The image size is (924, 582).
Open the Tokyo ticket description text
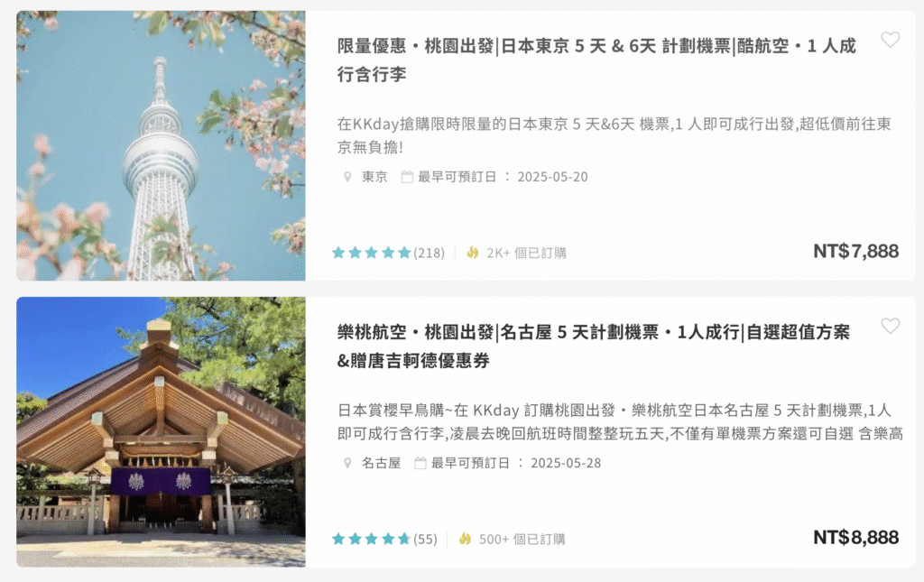[614, 135]
